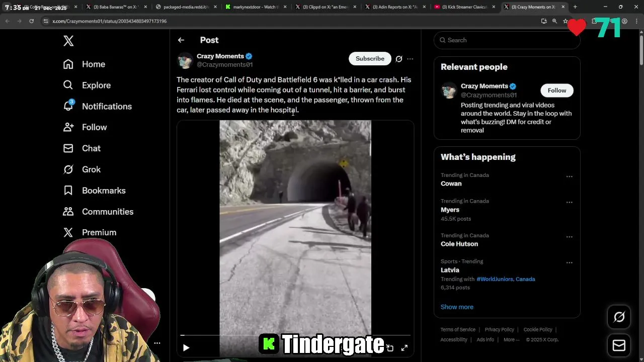The width and height of the screenshot is (644, 362).
Task: Open more options for Cole Hutson trend
Action: [x=570, y=237]
